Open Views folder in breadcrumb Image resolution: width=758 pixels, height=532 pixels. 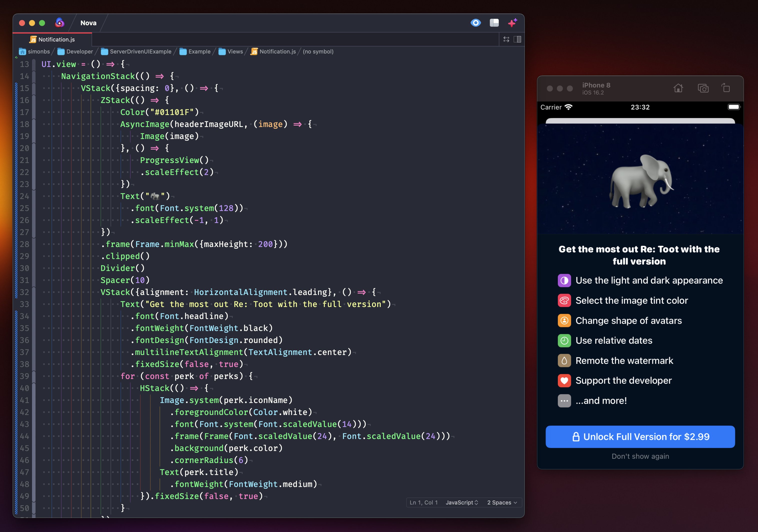(231, 51)
